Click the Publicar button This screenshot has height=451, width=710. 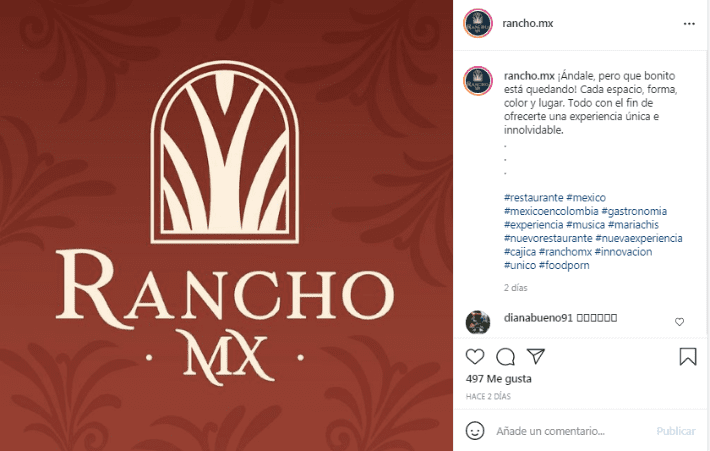pos(676,431)
